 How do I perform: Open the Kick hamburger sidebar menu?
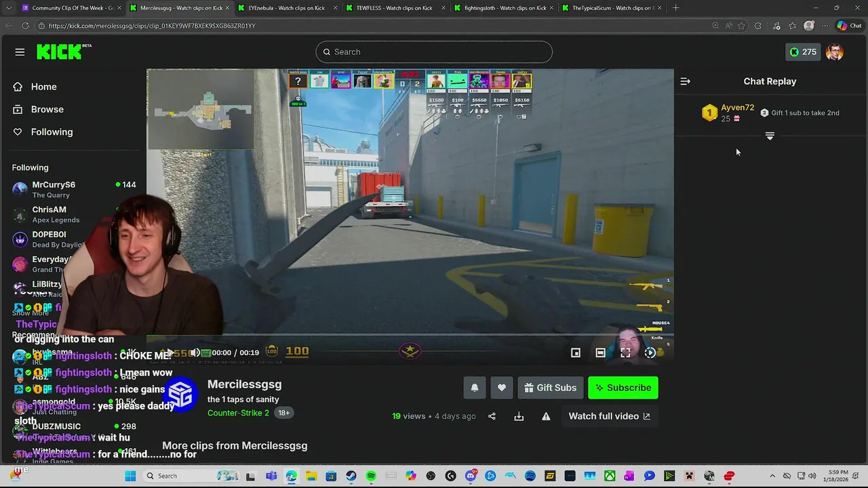click(20, 52)
